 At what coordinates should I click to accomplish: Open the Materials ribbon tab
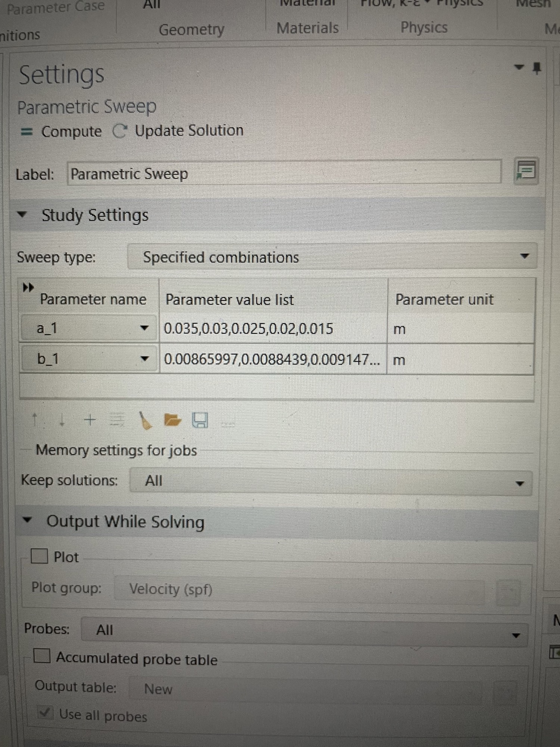[308, 28]
